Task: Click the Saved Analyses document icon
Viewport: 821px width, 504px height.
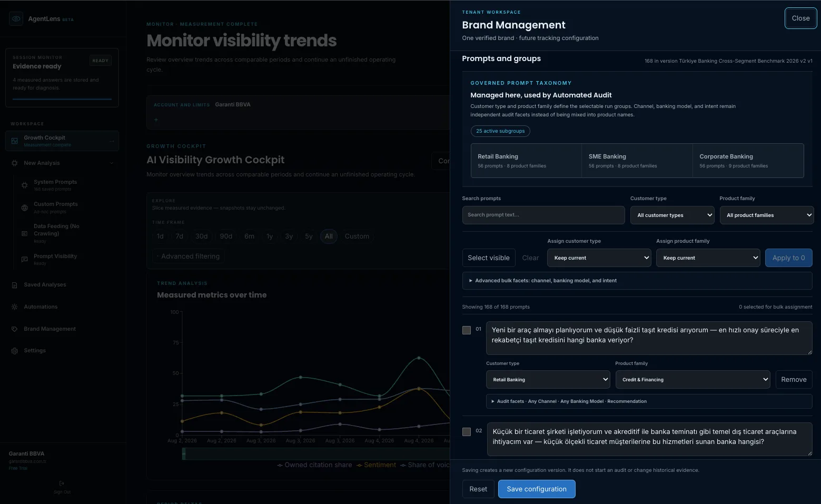Action: [15, 285]
